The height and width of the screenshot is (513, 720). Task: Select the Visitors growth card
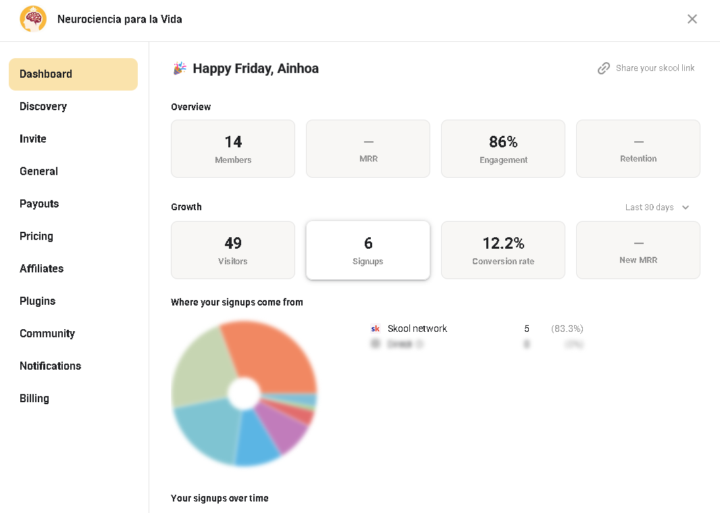(233, 250)
